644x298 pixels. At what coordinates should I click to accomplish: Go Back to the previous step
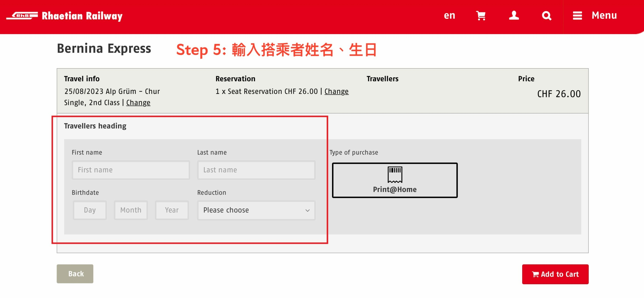pos(75,274)
